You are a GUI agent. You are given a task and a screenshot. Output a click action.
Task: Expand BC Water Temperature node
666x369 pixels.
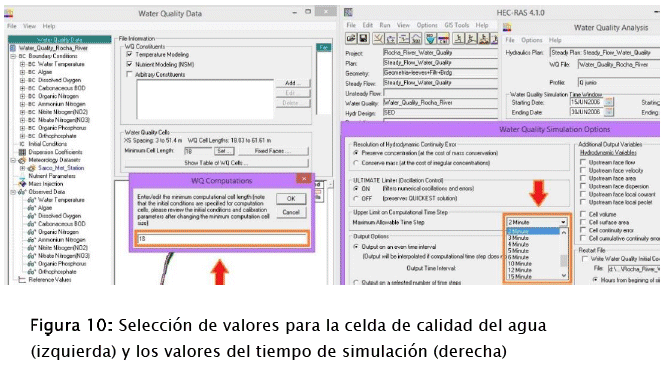(x=22, y=64)
